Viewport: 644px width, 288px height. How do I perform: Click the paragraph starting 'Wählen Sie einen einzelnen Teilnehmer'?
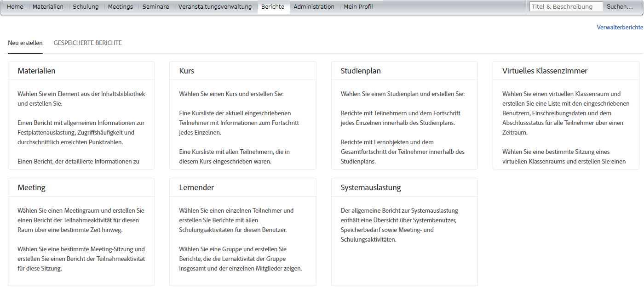(236, 220)
